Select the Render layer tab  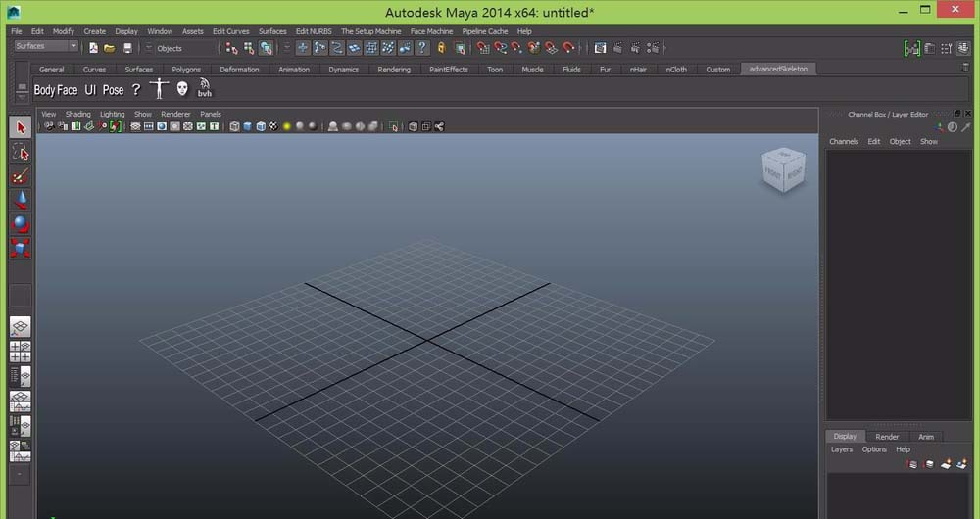(887, 437)
